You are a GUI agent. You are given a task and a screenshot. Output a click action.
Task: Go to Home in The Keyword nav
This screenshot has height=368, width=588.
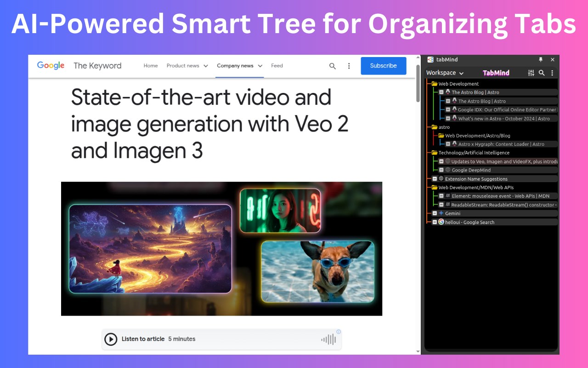click(x=151, y=66)
